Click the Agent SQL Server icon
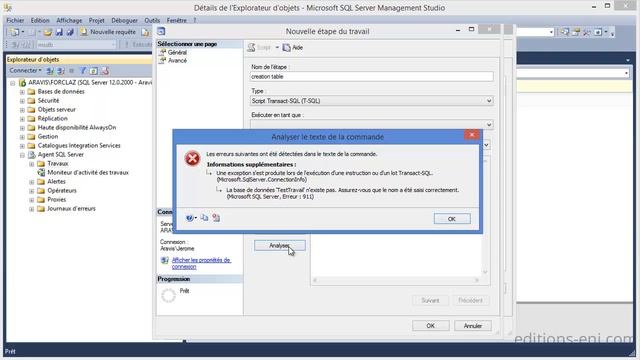Screen dimensions: 640x360 pyautogui.click(x=31, y=155)
